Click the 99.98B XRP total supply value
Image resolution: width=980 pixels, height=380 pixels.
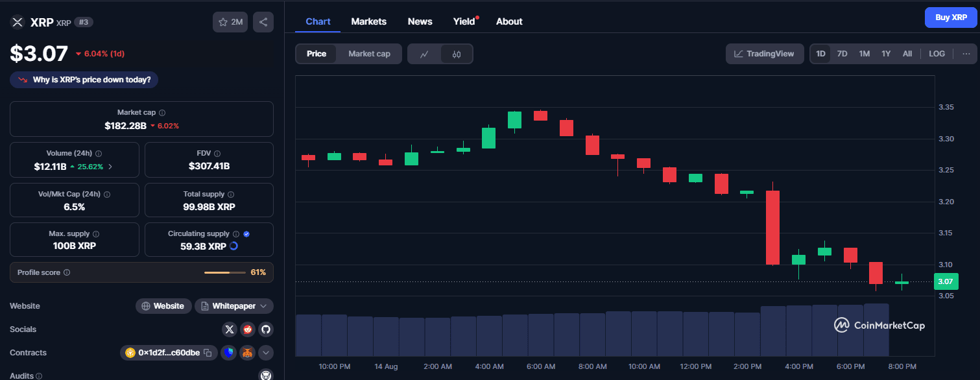coord(209,207)
